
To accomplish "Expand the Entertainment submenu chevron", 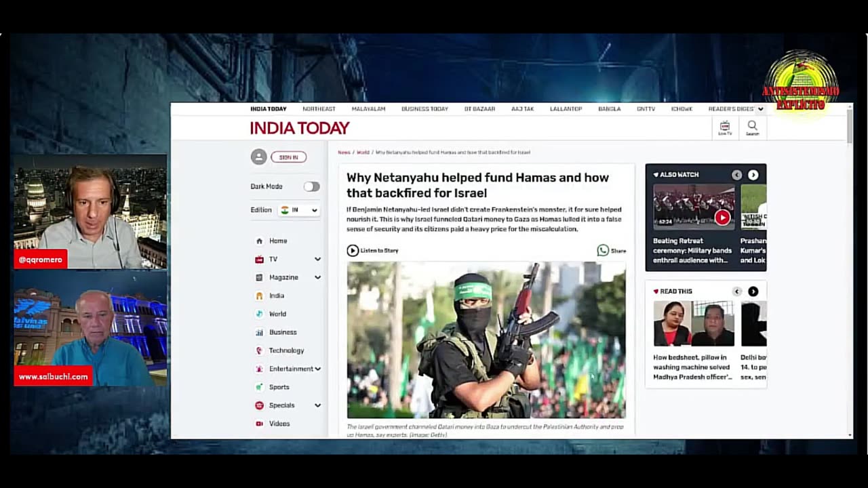I will coord(317,369).
